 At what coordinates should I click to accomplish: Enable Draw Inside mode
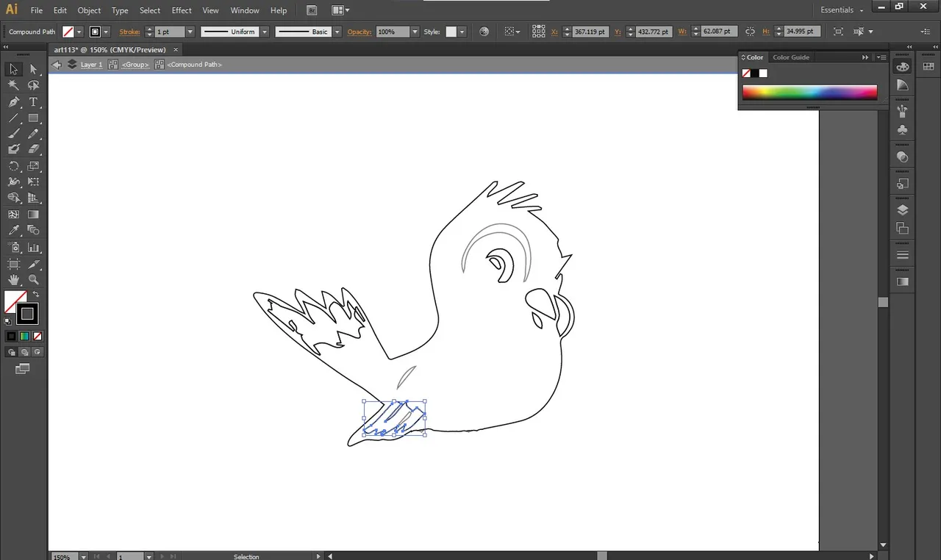coord(37,352)
